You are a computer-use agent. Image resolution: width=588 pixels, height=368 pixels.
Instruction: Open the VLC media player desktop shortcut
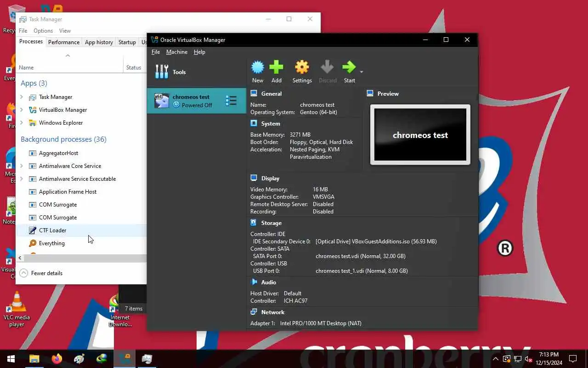coord(17,309)
